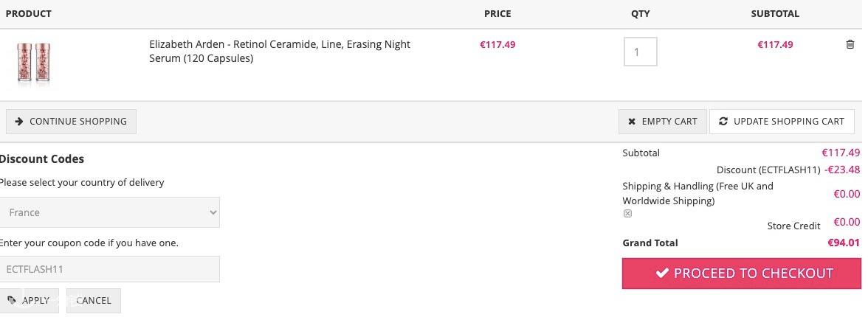The width and height of the screenshot is (868, 317).
Task: Cancel the applied coupon code
Action: click(x=93, y=300)
